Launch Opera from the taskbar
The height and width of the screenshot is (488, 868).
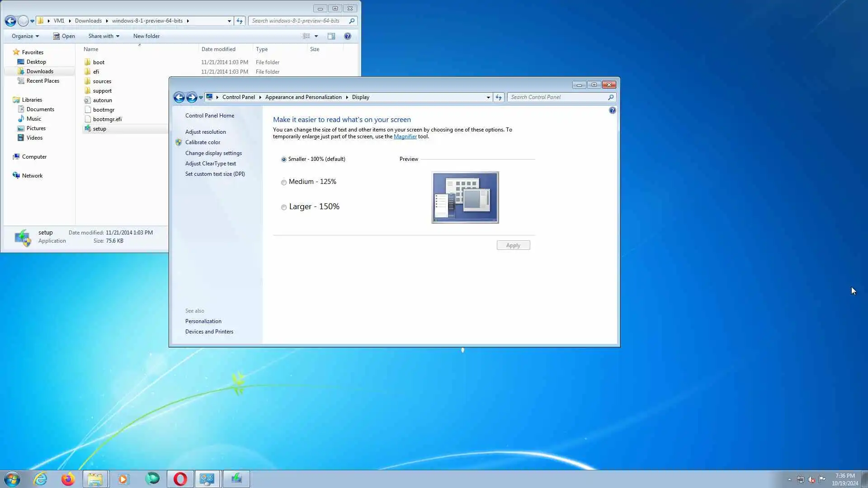[x=180, y=479]
